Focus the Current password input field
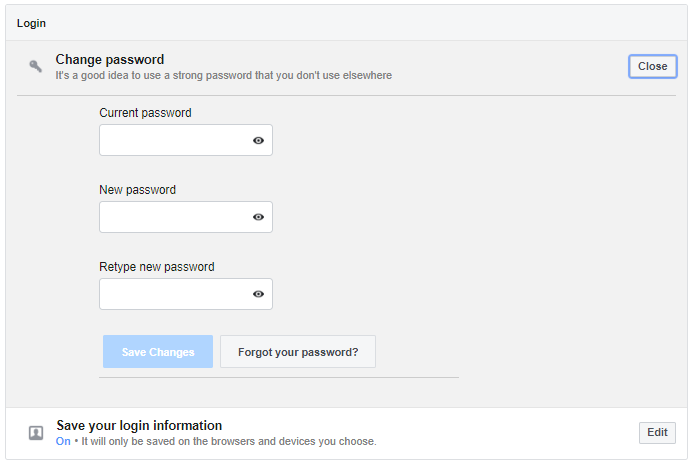 pos(186,140)
